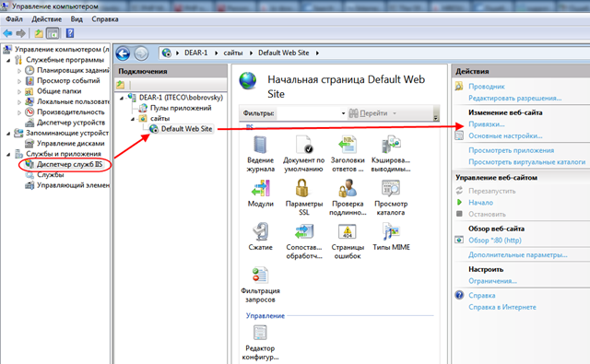Click Просмотреть виртуальные каталоги link

pos(526,162)
